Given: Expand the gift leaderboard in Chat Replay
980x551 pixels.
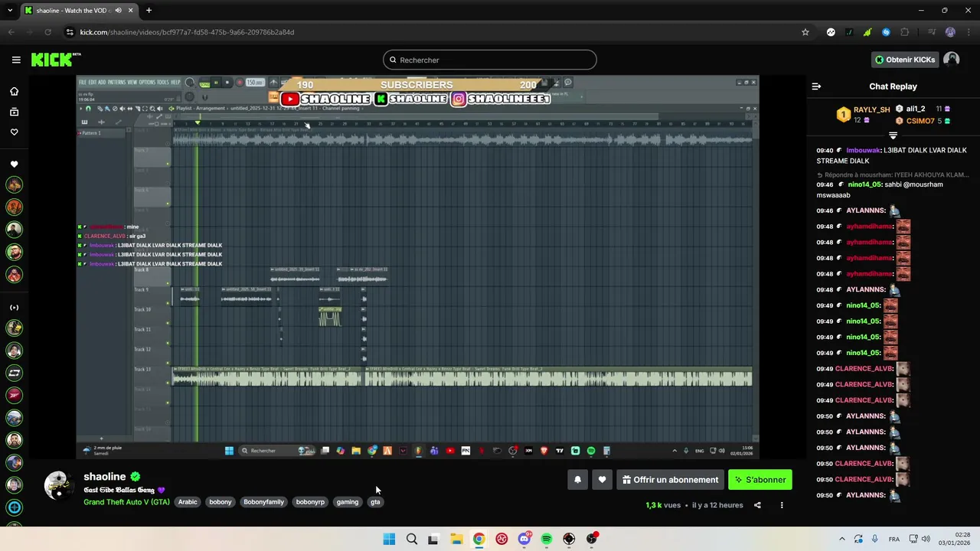Looking at the screenshot, I should (x=893, y=135).
